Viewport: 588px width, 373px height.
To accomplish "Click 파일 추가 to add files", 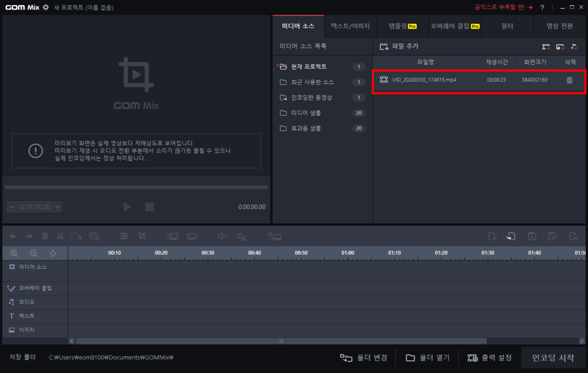I will tap(399, 46).
